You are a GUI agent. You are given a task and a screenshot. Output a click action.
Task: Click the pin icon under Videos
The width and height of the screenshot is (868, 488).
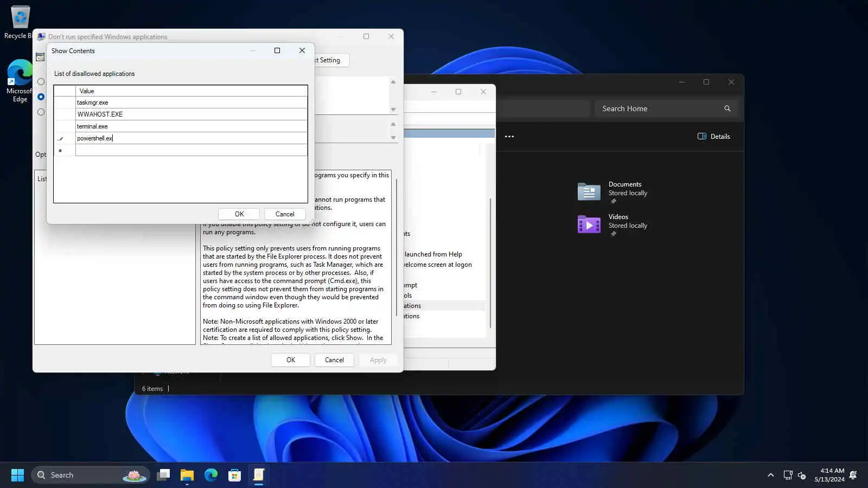tap(614, 234)
